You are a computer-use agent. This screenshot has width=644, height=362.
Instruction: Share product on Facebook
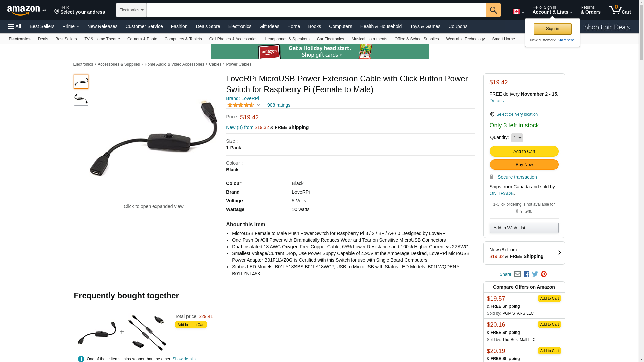pos(526,274)
